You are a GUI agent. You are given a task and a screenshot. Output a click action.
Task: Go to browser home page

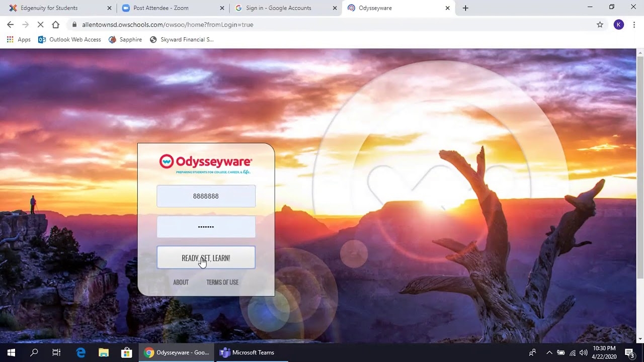56,25
